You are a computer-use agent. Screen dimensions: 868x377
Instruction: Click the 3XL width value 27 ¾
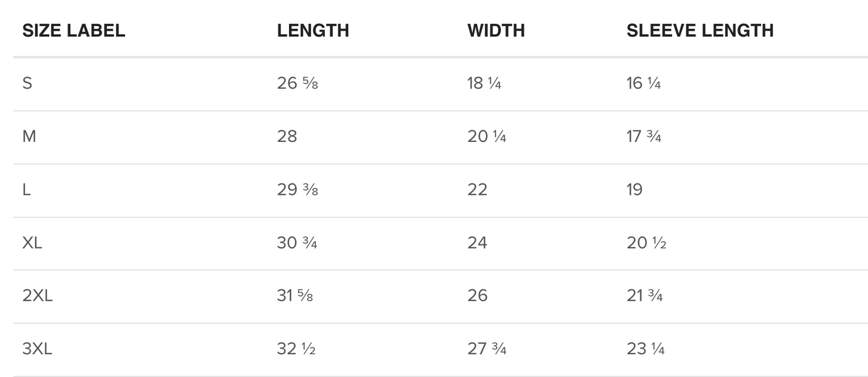(487, 349)
